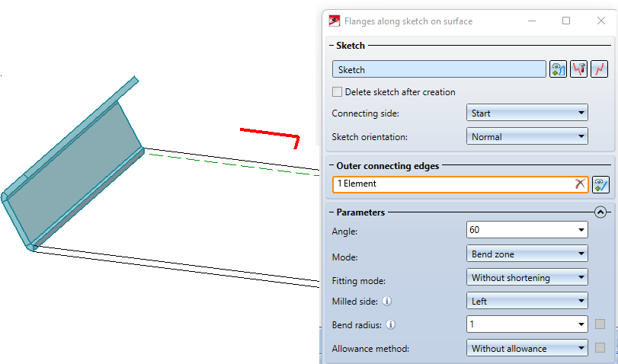Show Milled side info tooltip icon

(387, 302)
